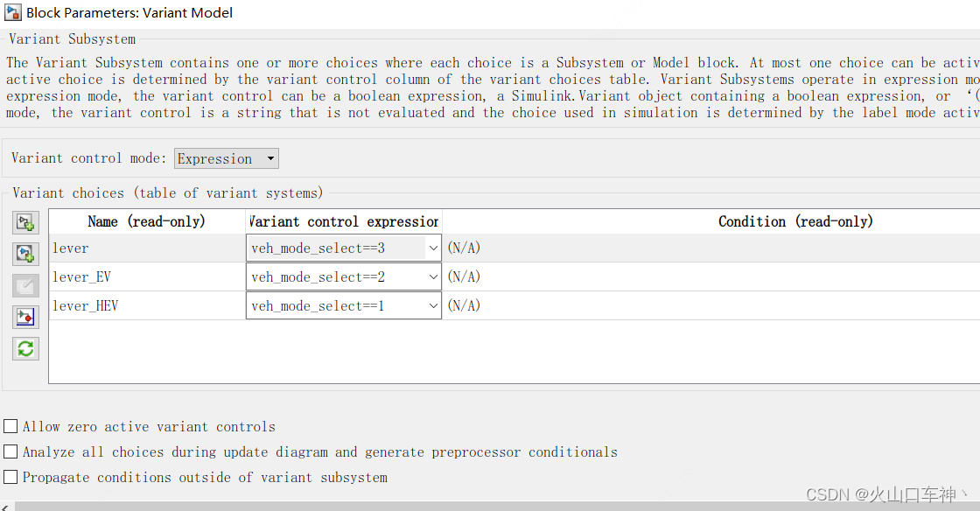
Task: Open the Variant control mode Expression dropdown
Action: coord(227,158)
